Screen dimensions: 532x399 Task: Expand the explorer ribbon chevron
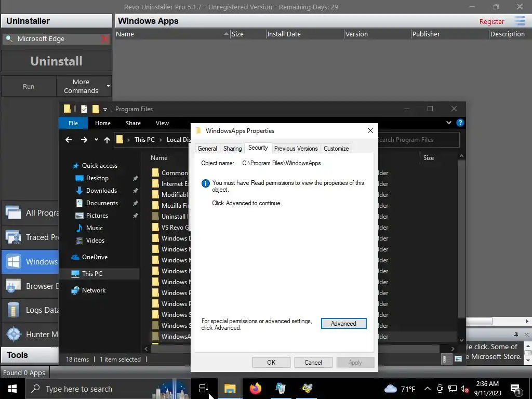pos(448,123)
